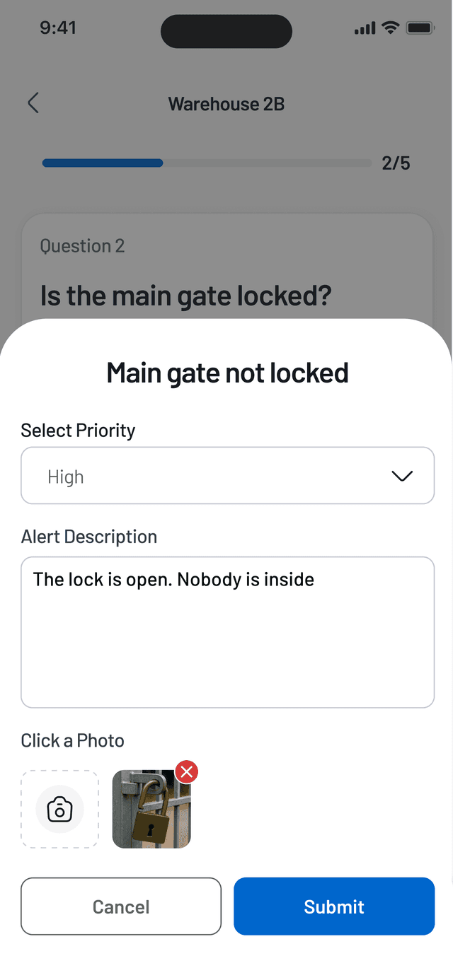Viewport: 453px width, 980px height.
Task: Tap the "Main gate not locked" heading
Action: (227, 373)
